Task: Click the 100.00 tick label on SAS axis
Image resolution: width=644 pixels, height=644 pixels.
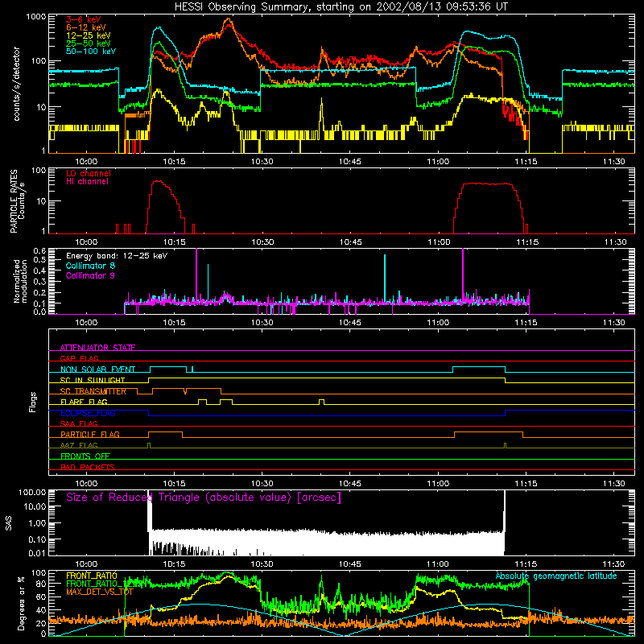Action: pyautogui.click(x=32, y=492)
